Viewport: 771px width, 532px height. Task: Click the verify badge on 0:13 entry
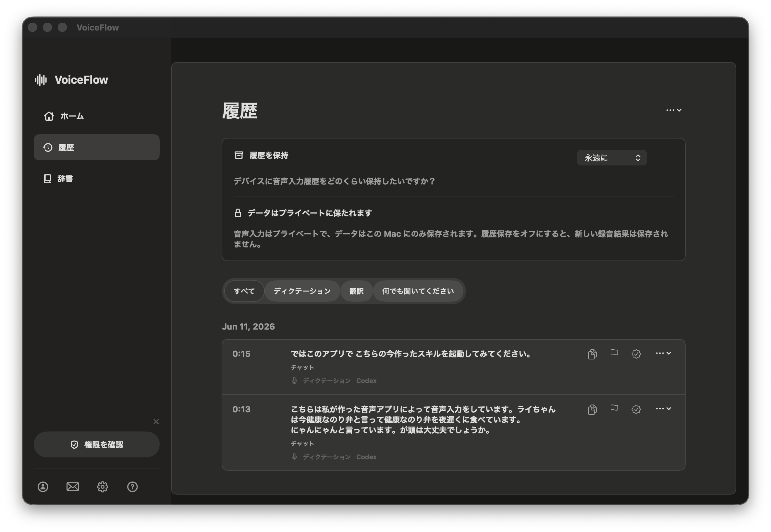(x=636, y=409)
